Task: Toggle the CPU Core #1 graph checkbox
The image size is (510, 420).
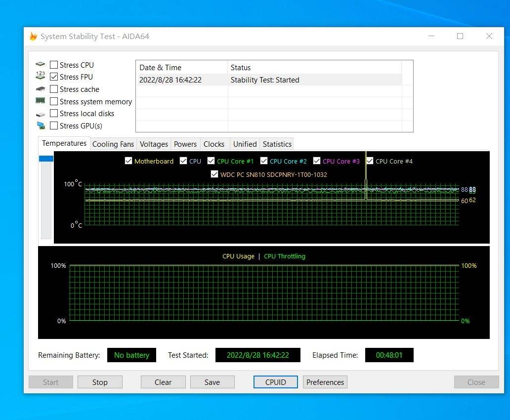Action: click(211, 161)
